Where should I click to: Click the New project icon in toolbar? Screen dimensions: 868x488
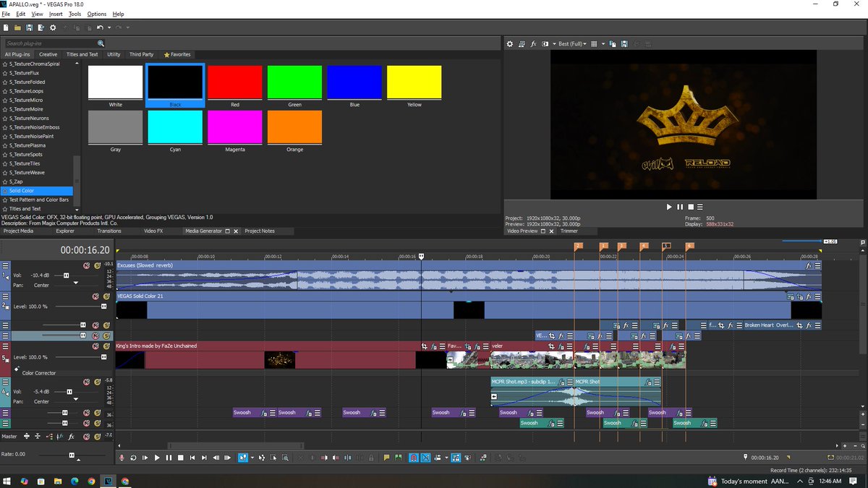coord(6,27)
